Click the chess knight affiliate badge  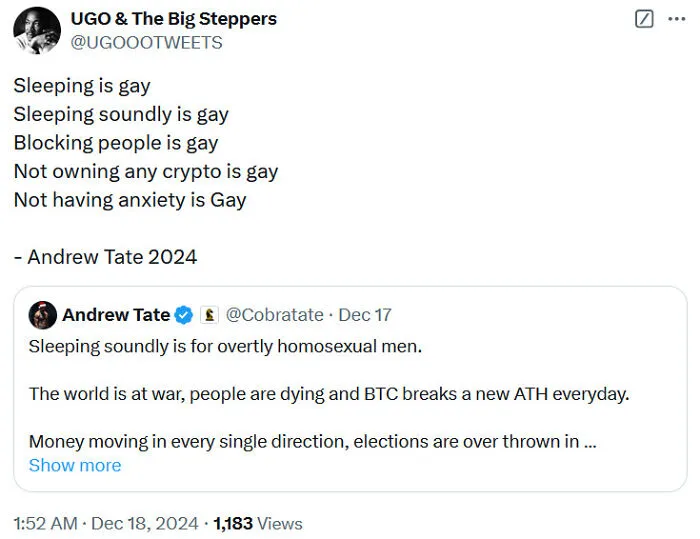pyautogui.click(x=209, y=315)
